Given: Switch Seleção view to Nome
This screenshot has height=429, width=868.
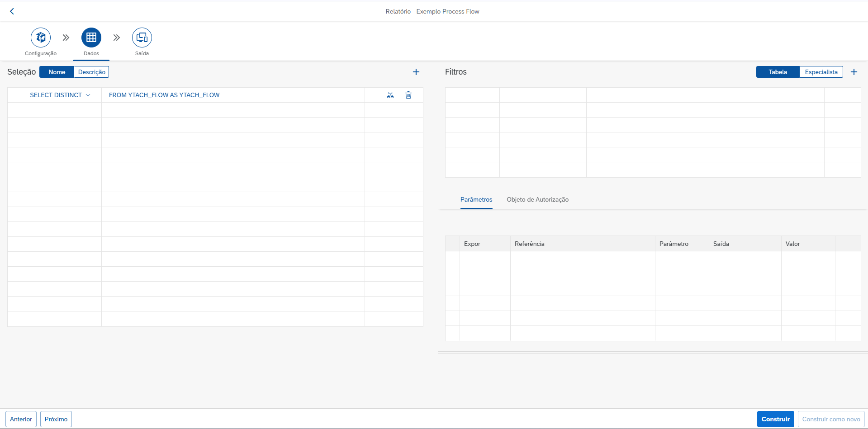Looking at the screenshot, I should click(57, 72).
